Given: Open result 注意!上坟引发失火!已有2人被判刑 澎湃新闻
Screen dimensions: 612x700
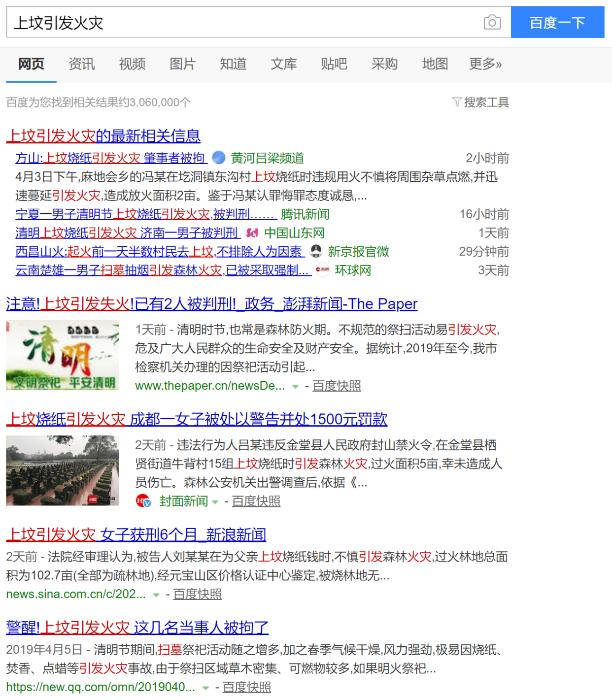Looking at the screenshot, I should click(x=212, y=304).
